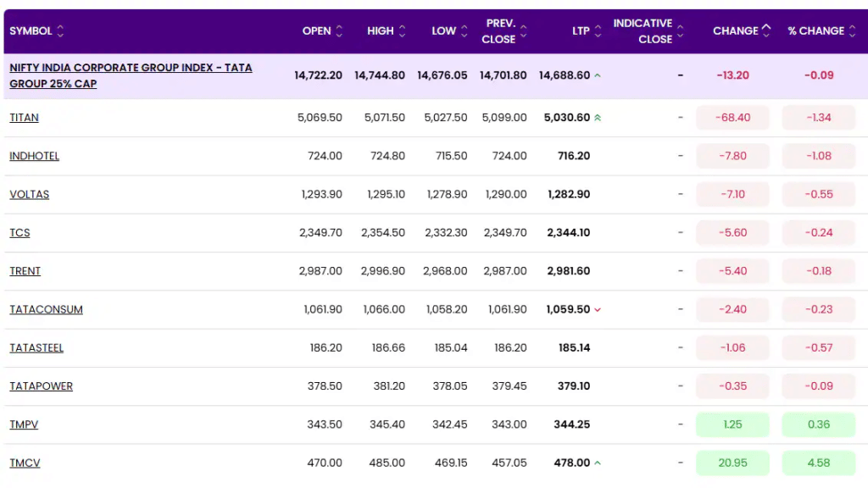Open the INDHOTEL stock link

point(34,156)
